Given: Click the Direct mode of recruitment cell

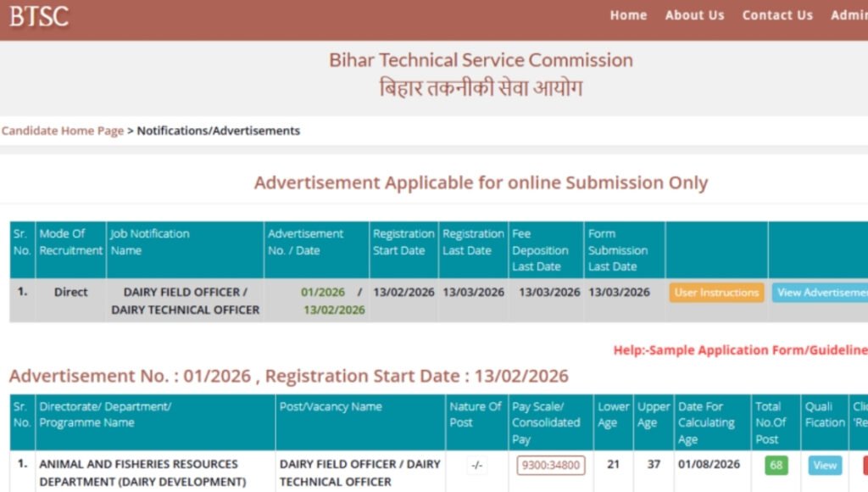Looking at the screenshot, I should [x=70, y=292].
